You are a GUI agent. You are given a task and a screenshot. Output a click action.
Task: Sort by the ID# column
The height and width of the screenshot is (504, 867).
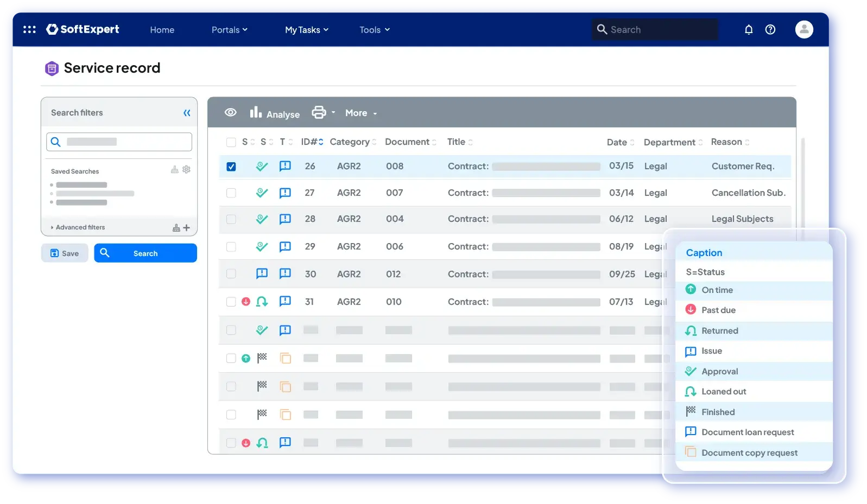pyautogui.click(x=312, y=142)
